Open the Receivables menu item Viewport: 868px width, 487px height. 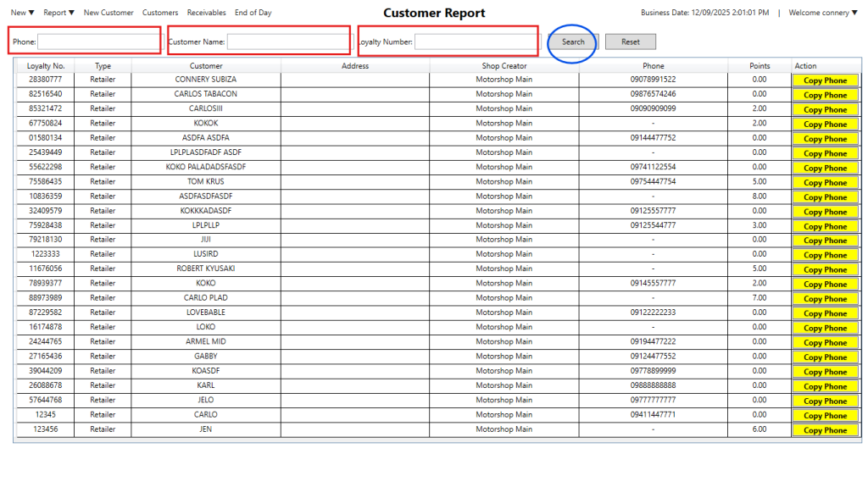(206, 13)
